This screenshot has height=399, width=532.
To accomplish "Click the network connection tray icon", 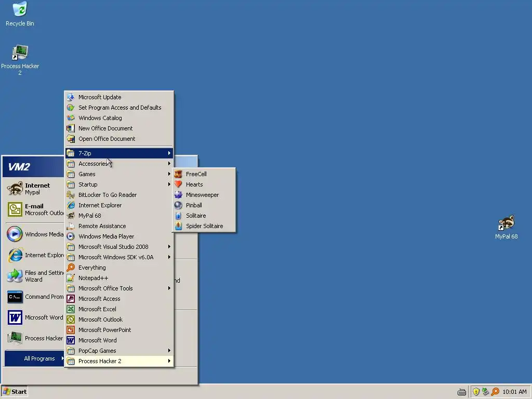I will [486, 392].
